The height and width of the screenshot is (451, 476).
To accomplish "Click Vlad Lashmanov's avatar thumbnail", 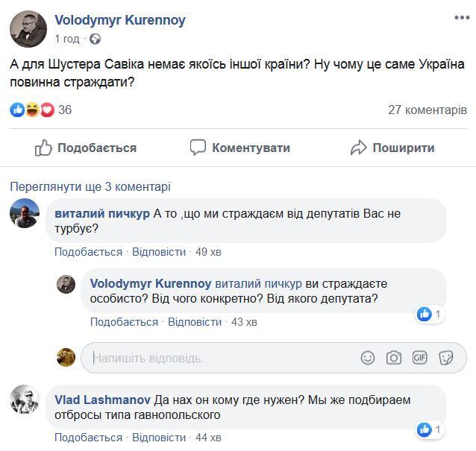I will click(24, 400).
